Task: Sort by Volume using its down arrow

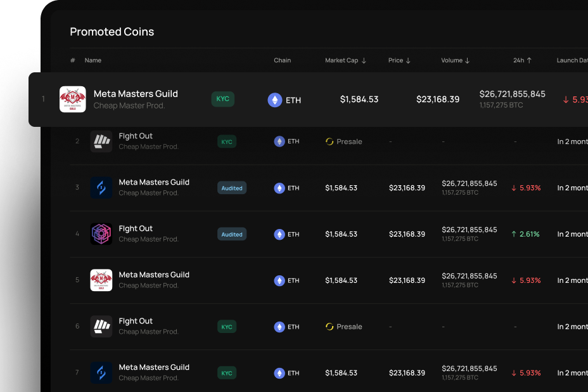Action: click(467, 60)
